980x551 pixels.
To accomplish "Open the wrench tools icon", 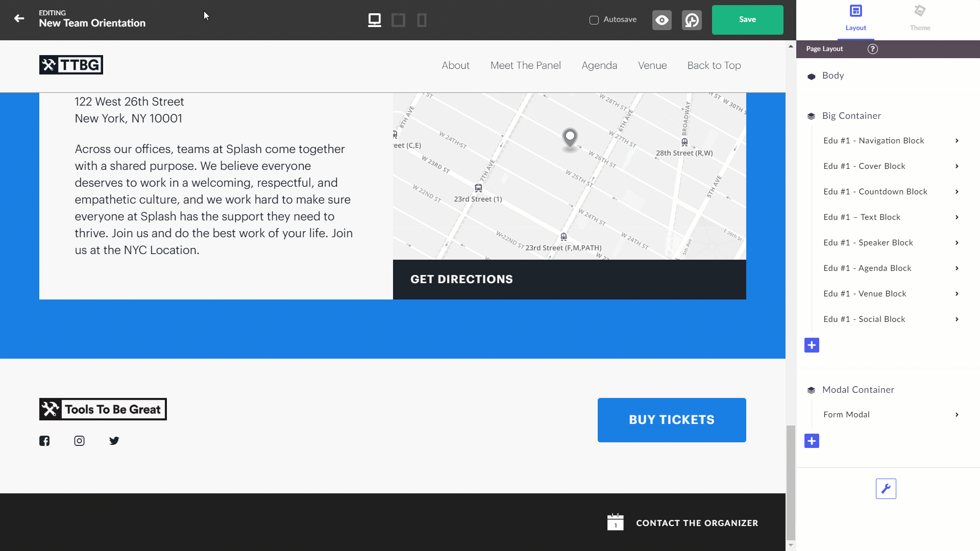I will [886, 489].
